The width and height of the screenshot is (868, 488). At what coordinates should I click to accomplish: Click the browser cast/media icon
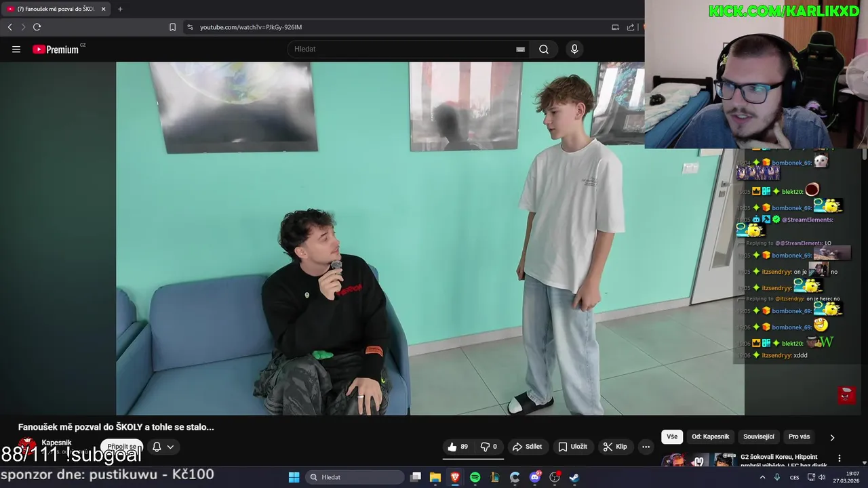(x=615, y=27)
